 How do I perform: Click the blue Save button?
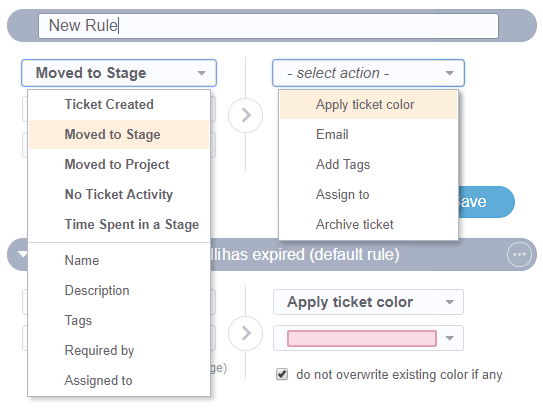pos(486,202)
